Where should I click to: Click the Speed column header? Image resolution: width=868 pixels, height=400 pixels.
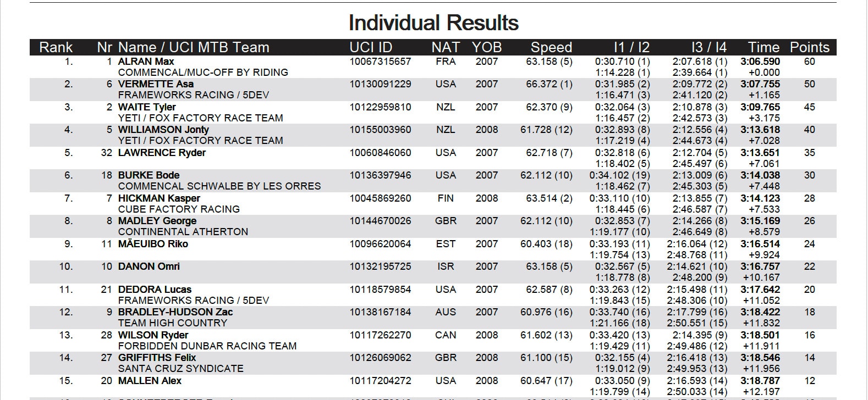[551, 47]
